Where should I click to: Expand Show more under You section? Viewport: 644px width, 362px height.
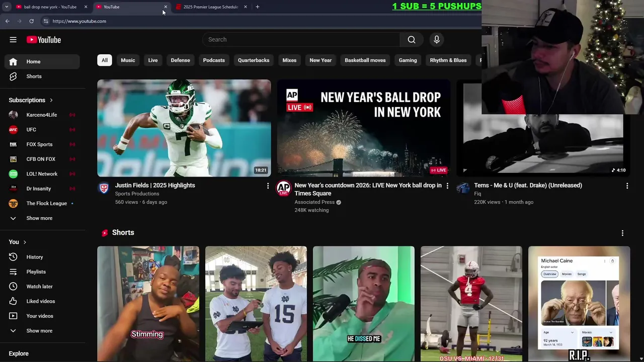pos(42,331)
